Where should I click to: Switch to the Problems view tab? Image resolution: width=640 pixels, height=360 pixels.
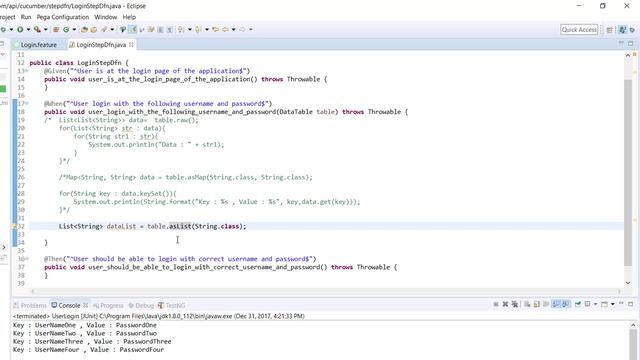coord(30,305)
